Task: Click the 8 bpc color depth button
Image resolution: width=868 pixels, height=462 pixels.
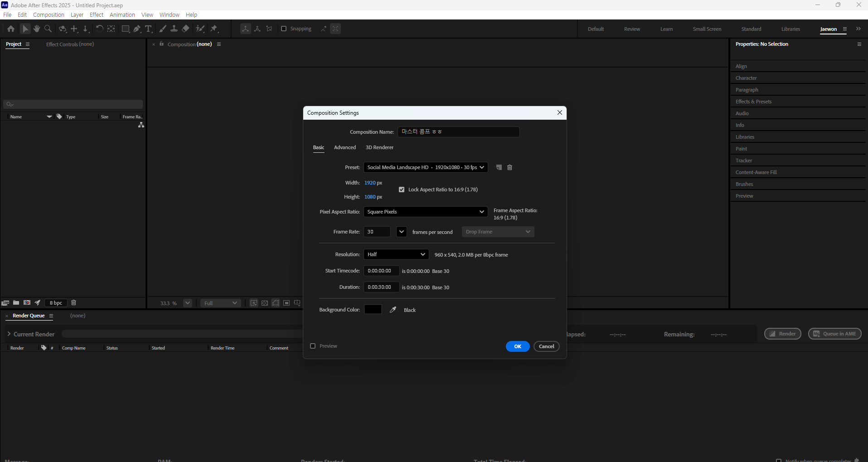Action: click(56, 303)
